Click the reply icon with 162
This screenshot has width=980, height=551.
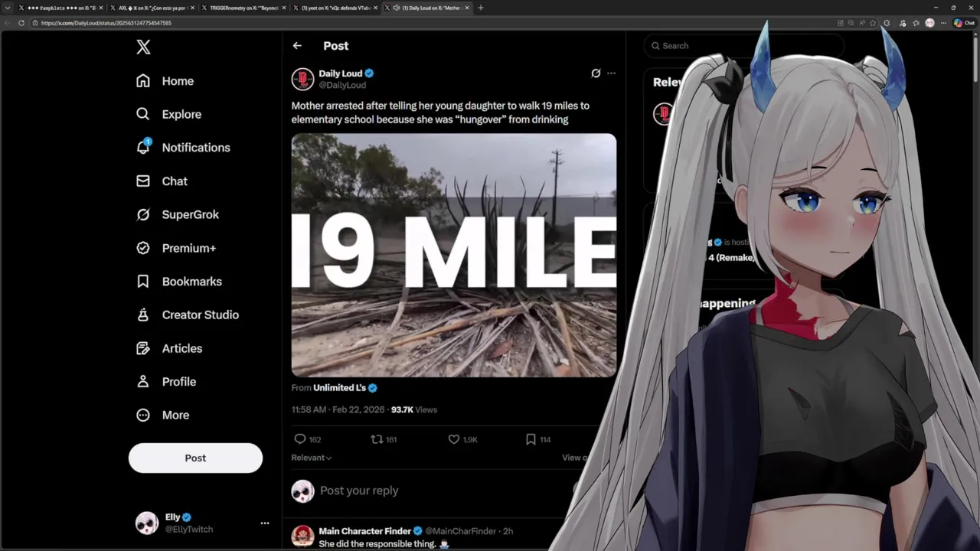pos(308,439)
